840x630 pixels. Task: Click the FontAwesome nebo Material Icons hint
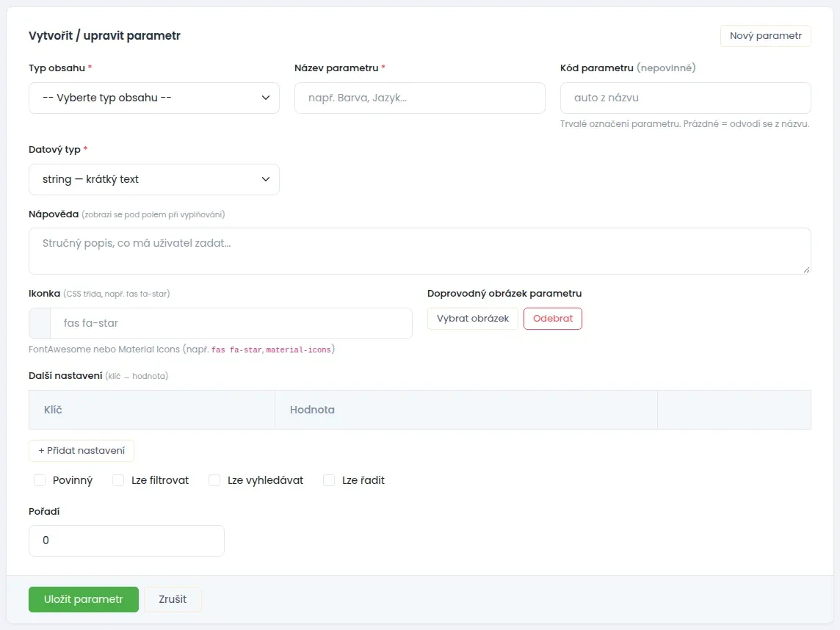181,350
